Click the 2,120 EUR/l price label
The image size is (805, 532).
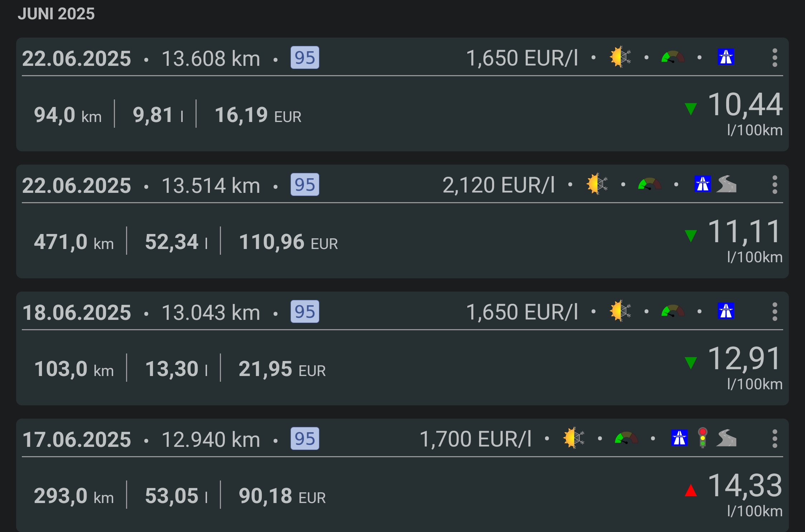pyautogui.click(x=498, y=185)
